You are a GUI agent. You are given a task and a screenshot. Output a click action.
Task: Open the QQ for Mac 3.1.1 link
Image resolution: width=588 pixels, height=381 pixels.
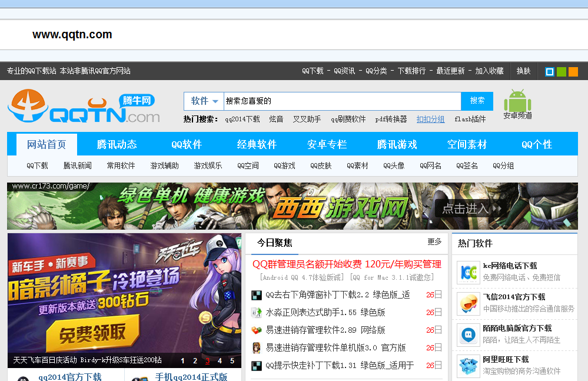coord(392,277)
